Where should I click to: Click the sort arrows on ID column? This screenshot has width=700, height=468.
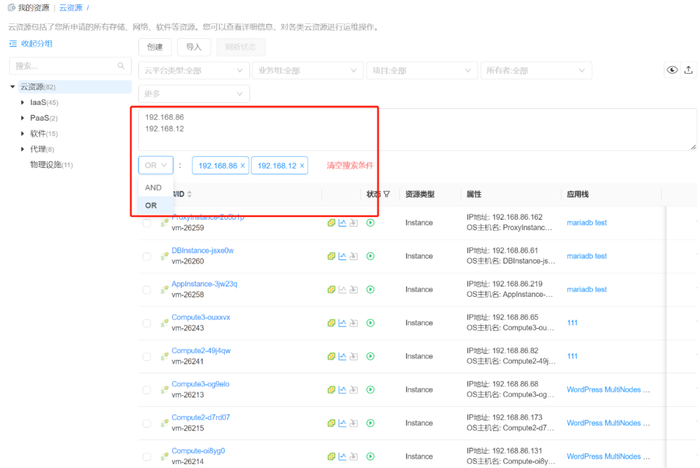tap(189, 194)
